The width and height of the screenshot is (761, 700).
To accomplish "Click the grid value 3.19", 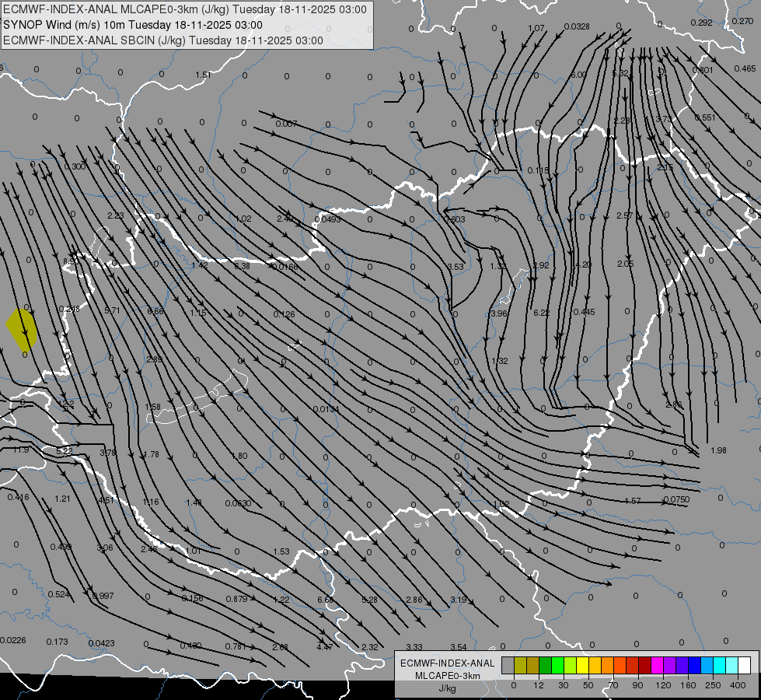I will (458, 600).
